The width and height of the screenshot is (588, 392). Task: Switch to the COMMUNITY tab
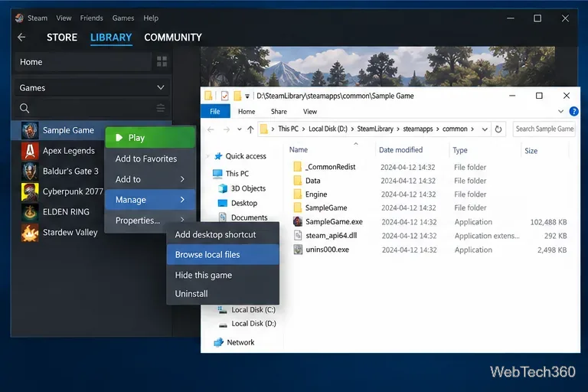click(x=173, y=38)
